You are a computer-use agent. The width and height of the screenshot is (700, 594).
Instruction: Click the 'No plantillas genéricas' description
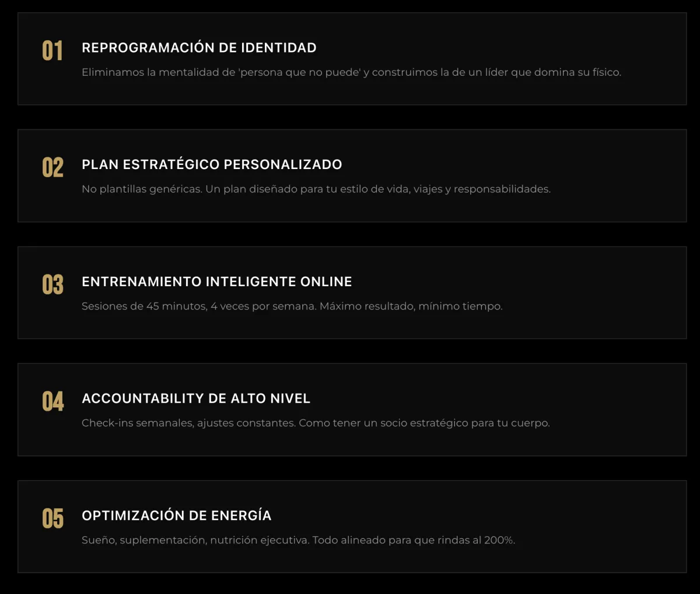pyautogui.click(x=316, y=189)
